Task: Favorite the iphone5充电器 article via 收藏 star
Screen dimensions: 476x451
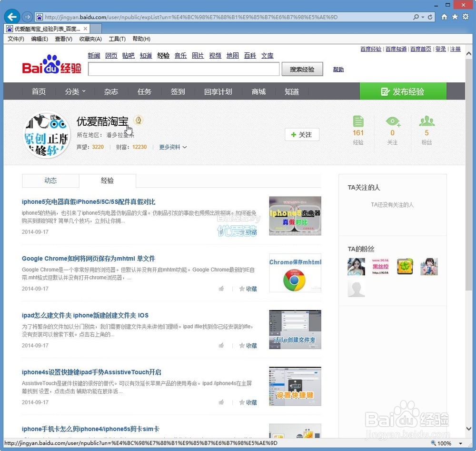Action: click(x=248, y=231)
